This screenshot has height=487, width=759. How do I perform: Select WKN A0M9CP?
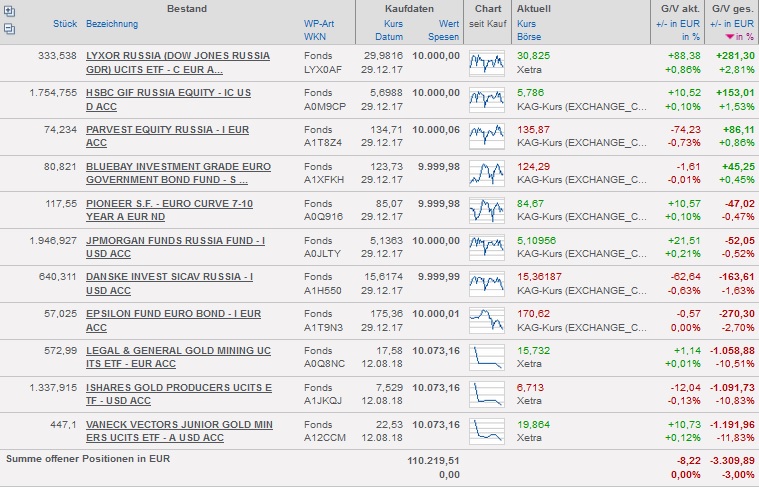(x=325, y=107)
